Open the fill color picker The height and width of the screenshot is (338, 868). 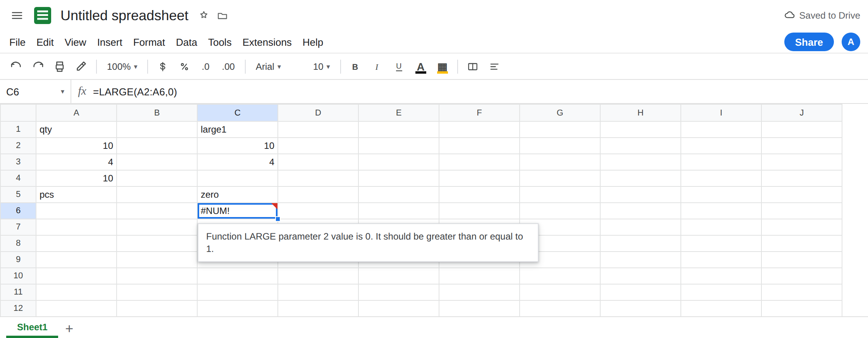pyautogui.click(x=443, y=67)
